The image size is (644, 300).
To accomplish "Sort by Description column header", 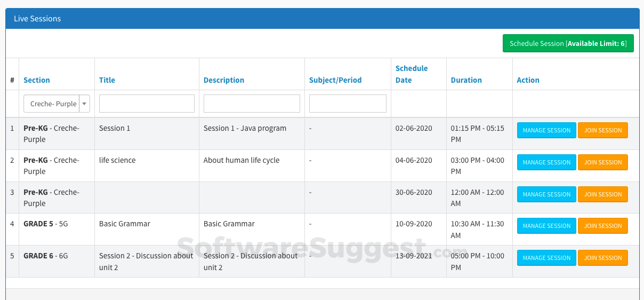I will click(x=224, y=80).
